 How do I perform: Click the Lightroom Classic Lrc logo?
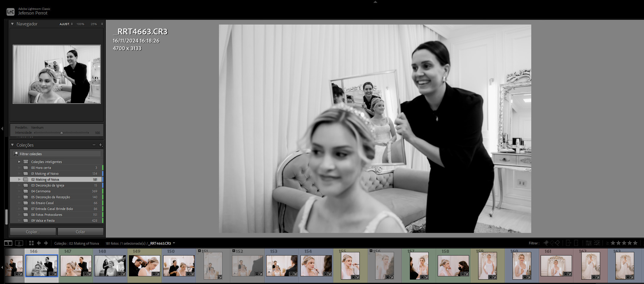[x=10, y=12]
